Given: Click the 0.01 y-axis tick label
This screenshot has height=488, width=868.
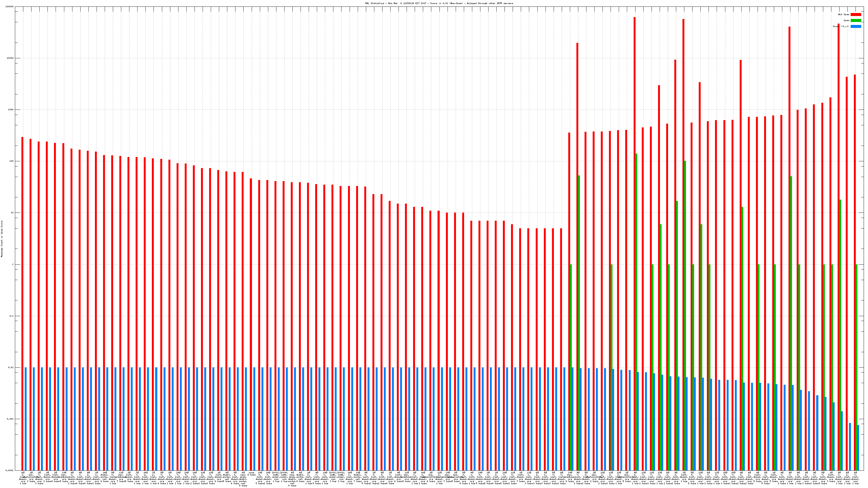Looking at the screenshot, I should pos(11,367).
